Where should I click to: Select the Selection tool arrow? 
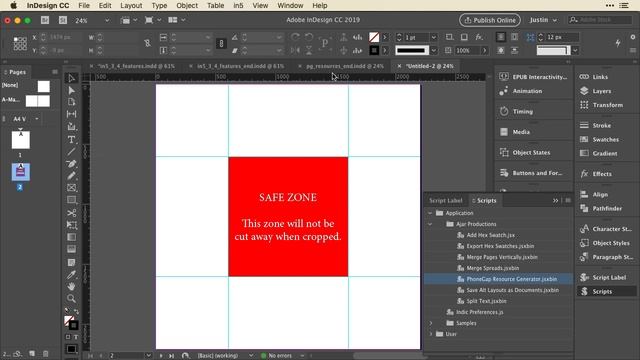(x=71, y=78)
